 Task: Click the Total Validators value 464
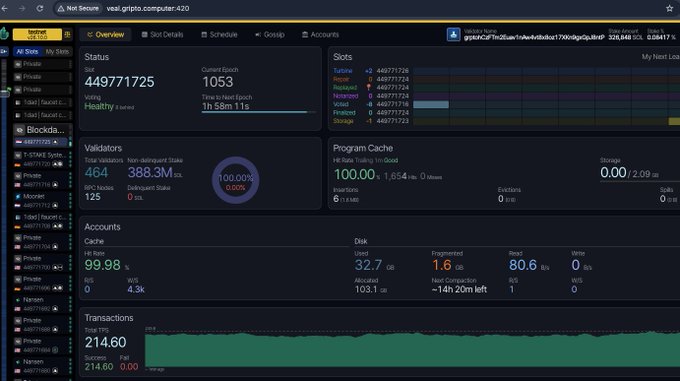[96, 173]
